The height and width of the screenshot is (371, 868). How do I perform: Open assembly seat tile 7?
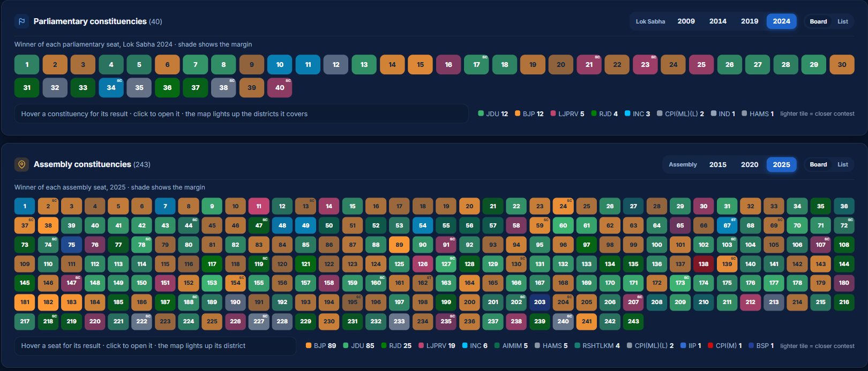click(x=165, y=206)
